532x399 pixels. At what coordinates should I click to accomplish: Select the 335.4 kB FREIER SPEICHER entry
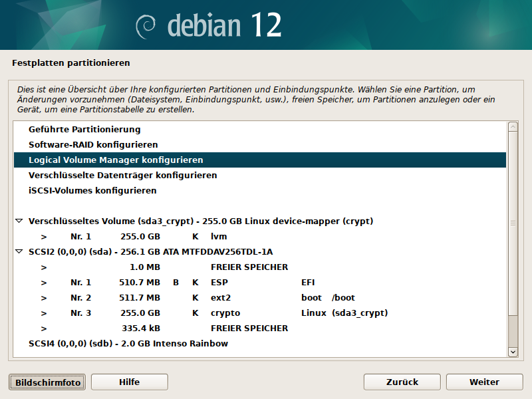tap(199, 329)
